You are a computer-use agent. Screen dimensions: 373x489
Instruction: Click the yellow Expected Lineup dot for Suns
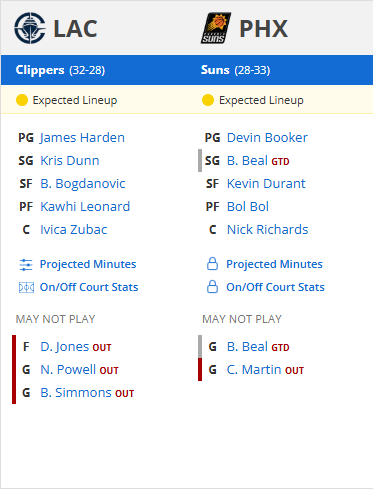[x=208, y=100]
